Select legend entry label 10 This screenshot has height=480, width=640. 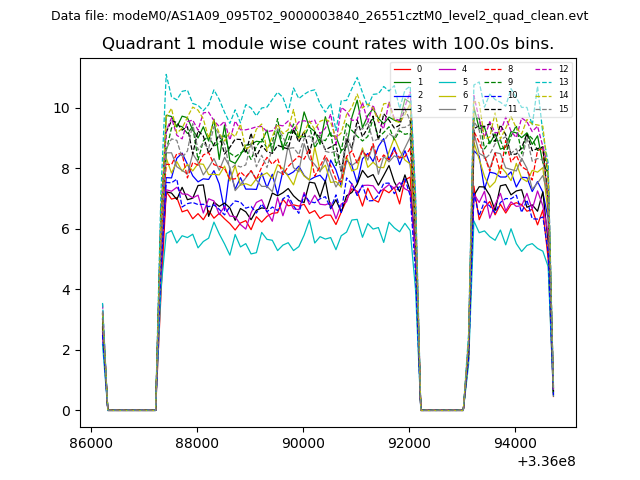[512, 95]
